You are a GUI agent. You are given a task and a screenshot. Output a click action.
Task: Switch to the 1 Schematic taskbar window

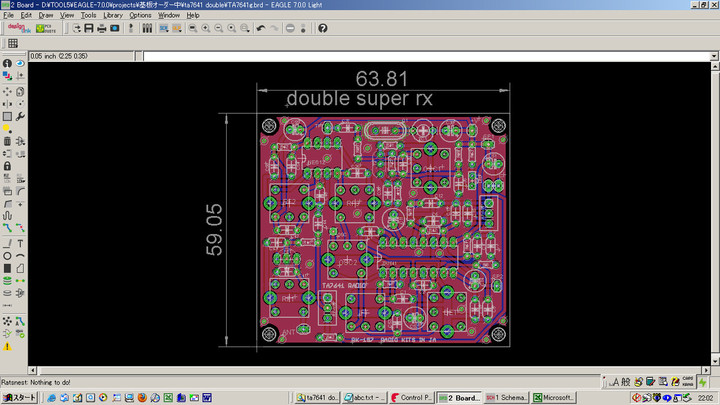pos(505,397)
